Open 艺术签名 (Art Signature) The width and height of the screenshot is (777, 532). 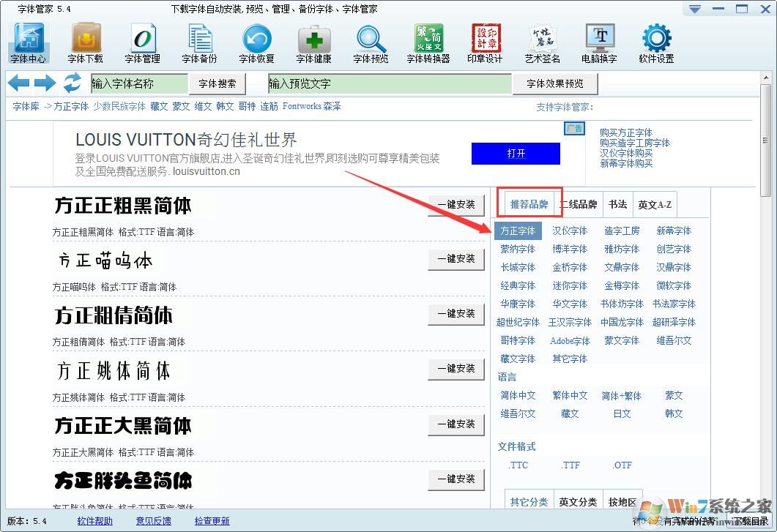(542, 42)
